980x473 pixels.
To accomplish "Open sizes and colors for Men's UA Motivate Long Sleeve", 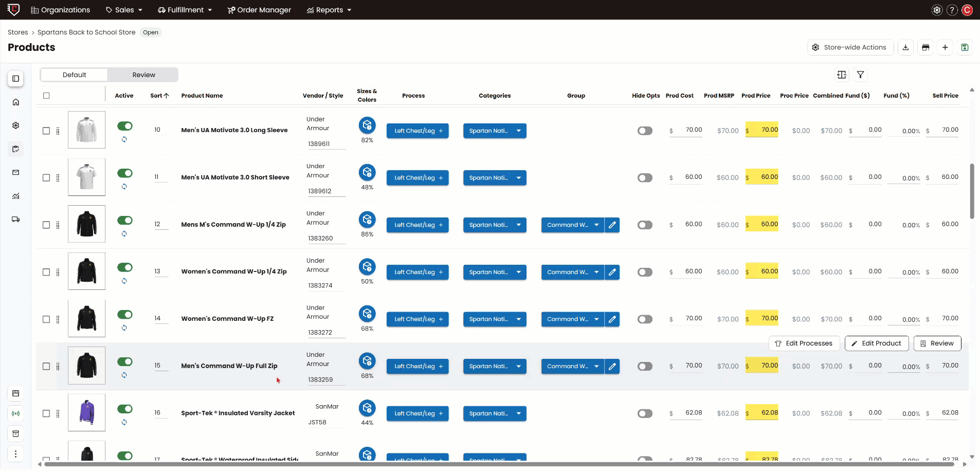I will coord(367,125).
